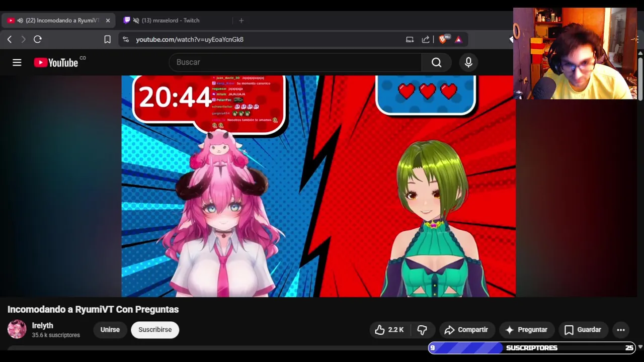Image resolution: width=644 pixels, height=362 pixels.
Task: Like the video with 2.2 K likes
Action: (x=389, y=330)
